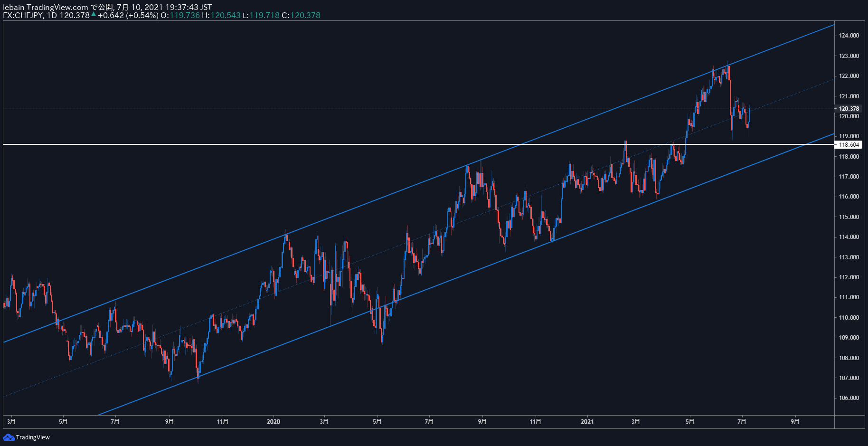Viewport: 868px width, 446px height.
Task: Click the 2020 time axis label
Action: pos(274,422)
